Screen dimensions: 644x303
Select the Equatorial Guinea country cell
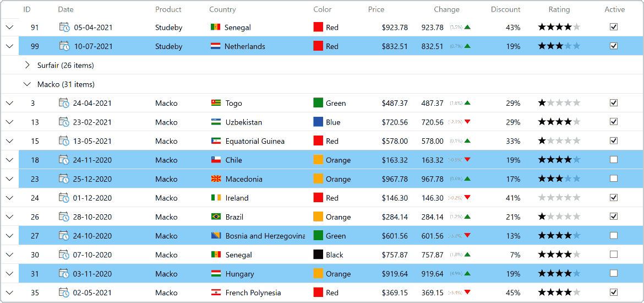pos(257,141)
